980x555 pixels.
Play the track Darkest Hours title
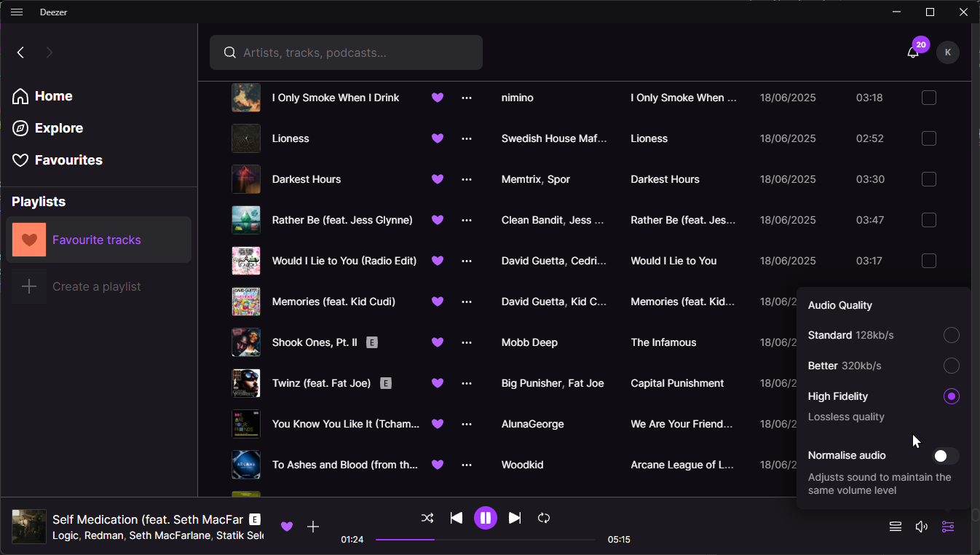pos(307,179)
